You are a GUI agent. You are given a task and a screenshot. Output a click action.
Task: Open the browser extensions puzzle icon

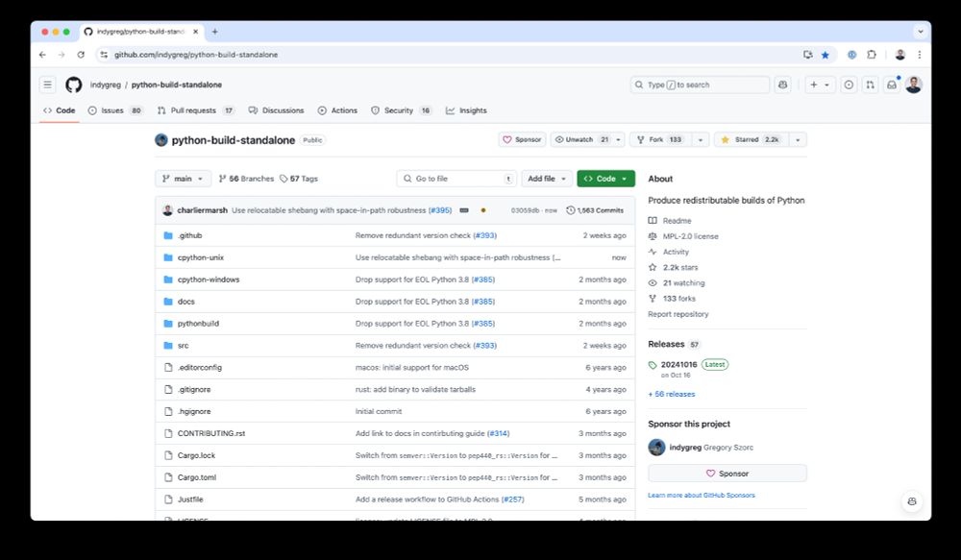[872, 55]
